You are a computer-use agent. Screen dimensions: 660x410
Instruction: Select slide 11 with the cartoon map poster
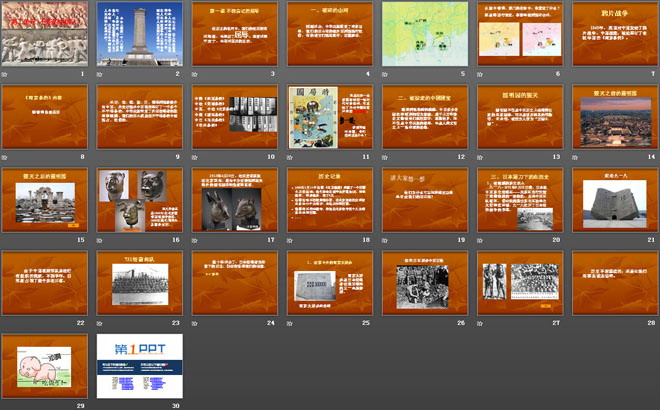330,117
